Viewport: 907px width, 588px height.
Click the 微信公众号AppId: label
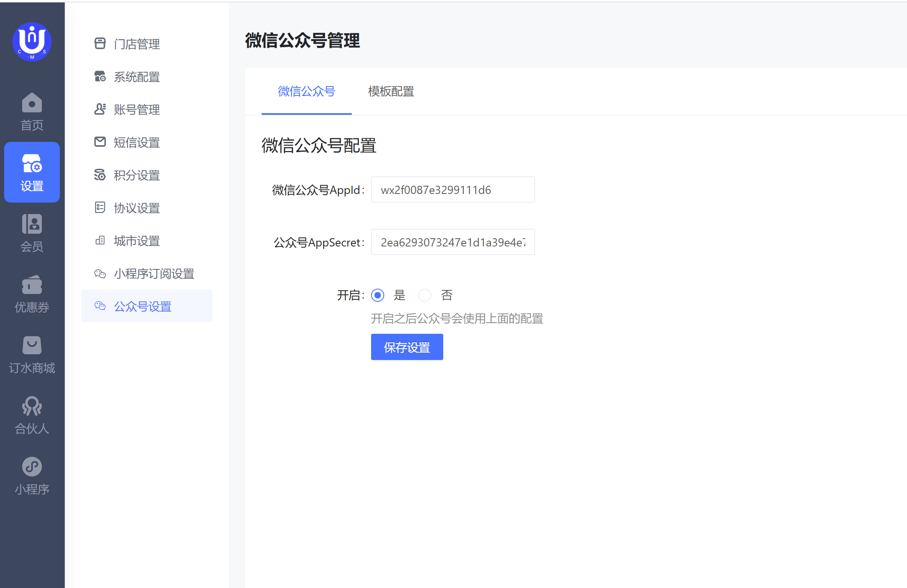pos(318,190)
